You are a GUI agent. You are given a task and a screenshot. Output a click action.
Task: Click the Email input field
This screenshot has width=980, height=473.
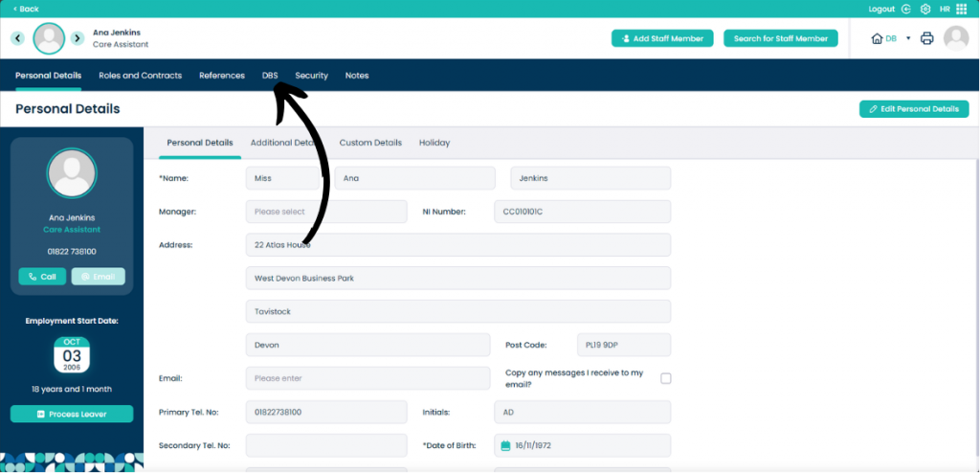point(368,378)
